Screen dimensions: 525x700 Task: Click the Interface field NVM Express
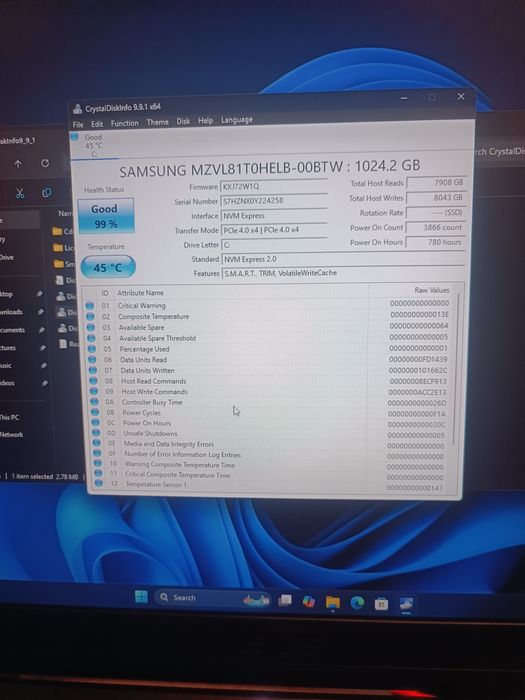[274, 216]
